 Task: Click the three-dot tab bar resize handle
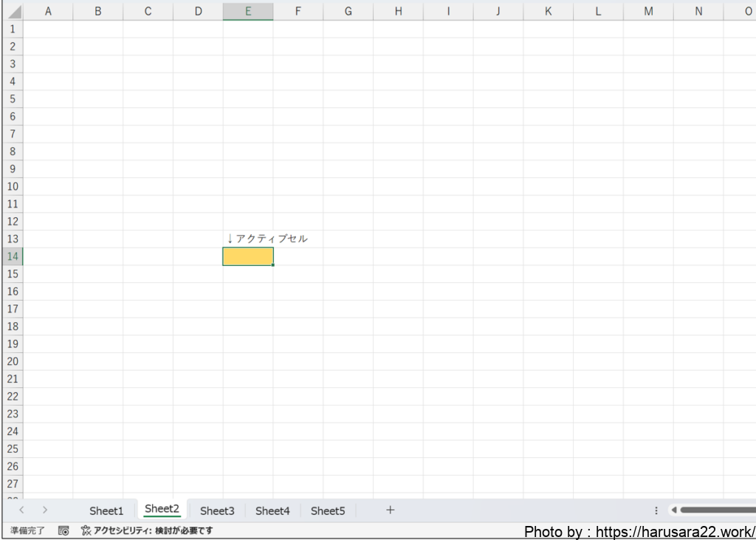pyautogui.click(x=656, y=510)
